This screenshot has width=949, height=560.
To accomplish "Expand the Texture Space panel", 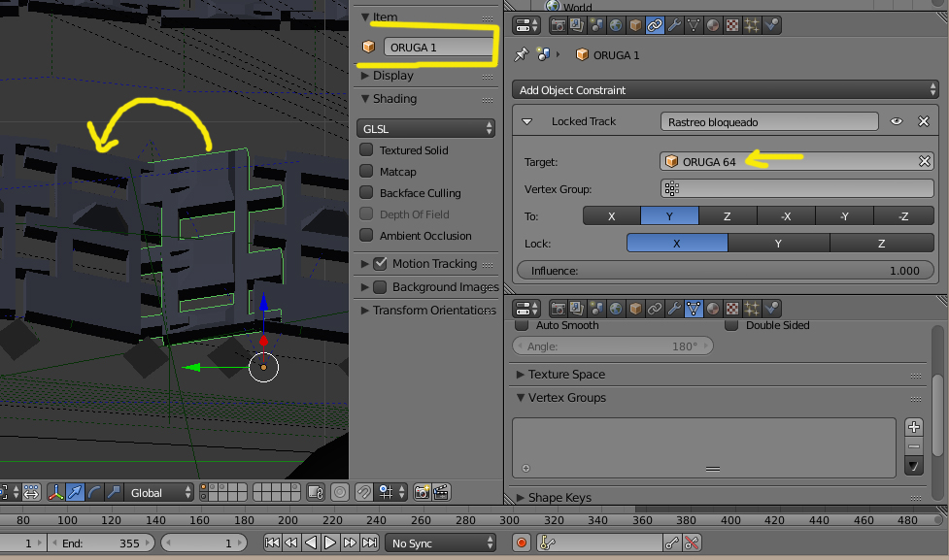I will (521, 375).
